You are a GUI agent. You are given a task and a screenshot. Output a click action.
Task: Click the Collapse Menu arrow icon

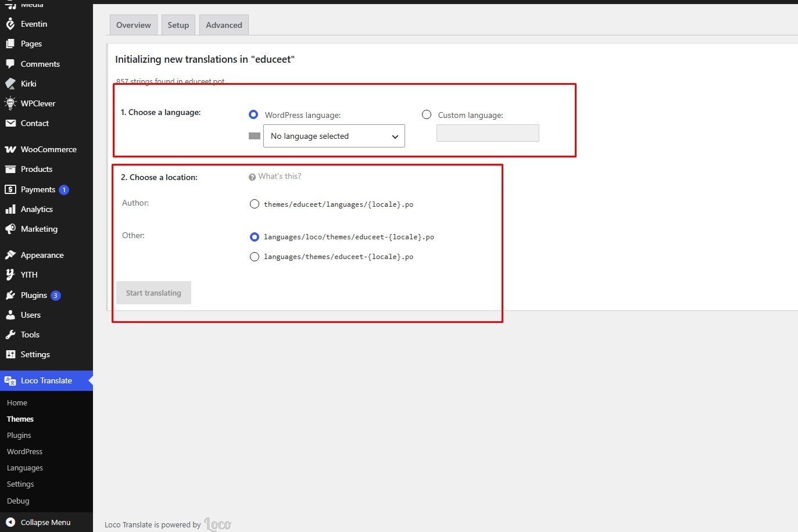coord(10,522)
